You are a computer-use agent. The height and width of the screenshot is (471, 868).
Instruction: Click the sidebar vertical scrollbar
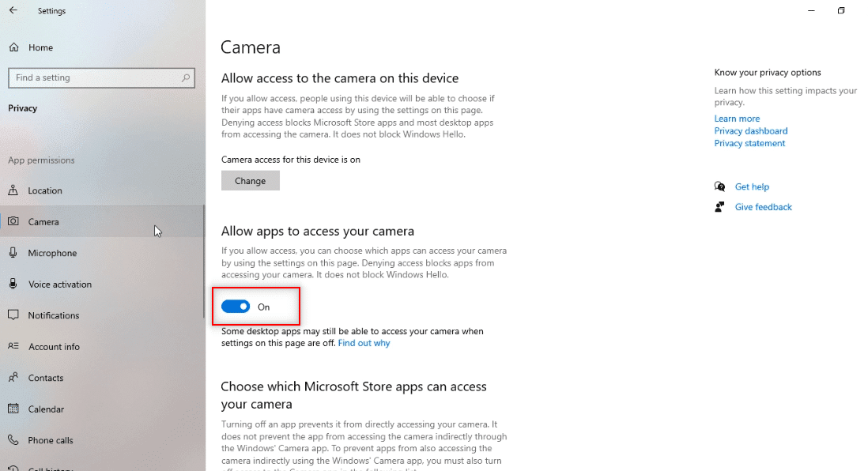pyautogui.click(x=204, y=261)
